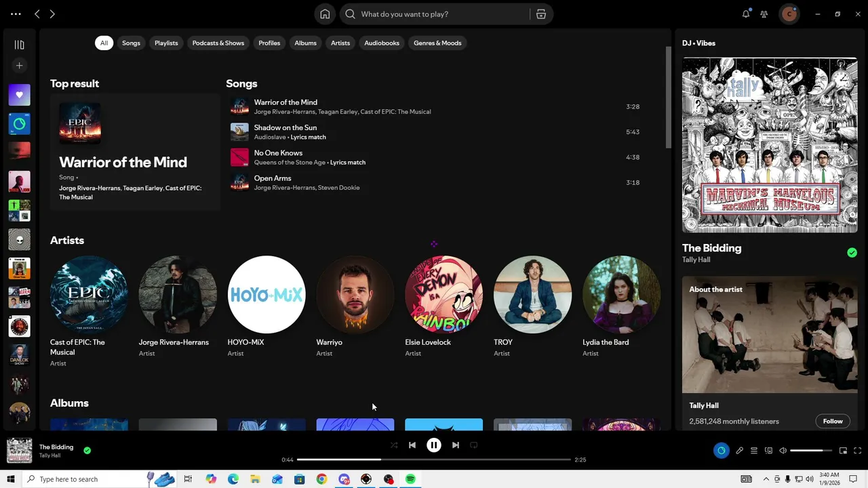868x488 pixels.
Task: Play Open Arms song row
Action: click(435, 182)
